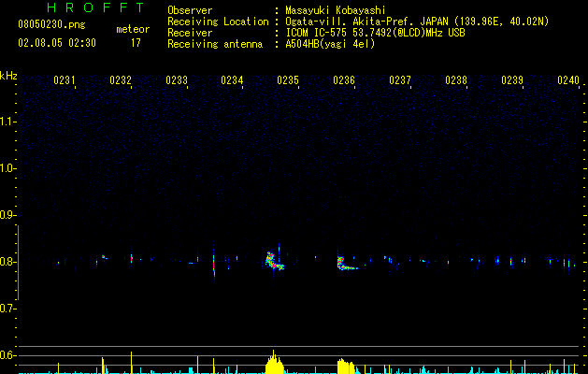Click the gray vertical range bar beside the frequency axis
This screenshot has height=374, width=588.
[18, 263]
